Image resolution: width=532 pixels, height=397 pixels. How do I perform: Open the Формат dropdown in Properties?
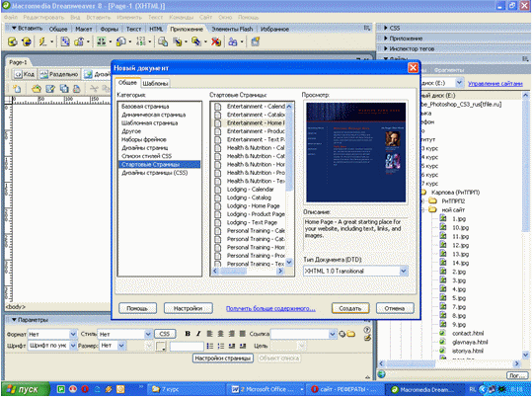point(52,334)
